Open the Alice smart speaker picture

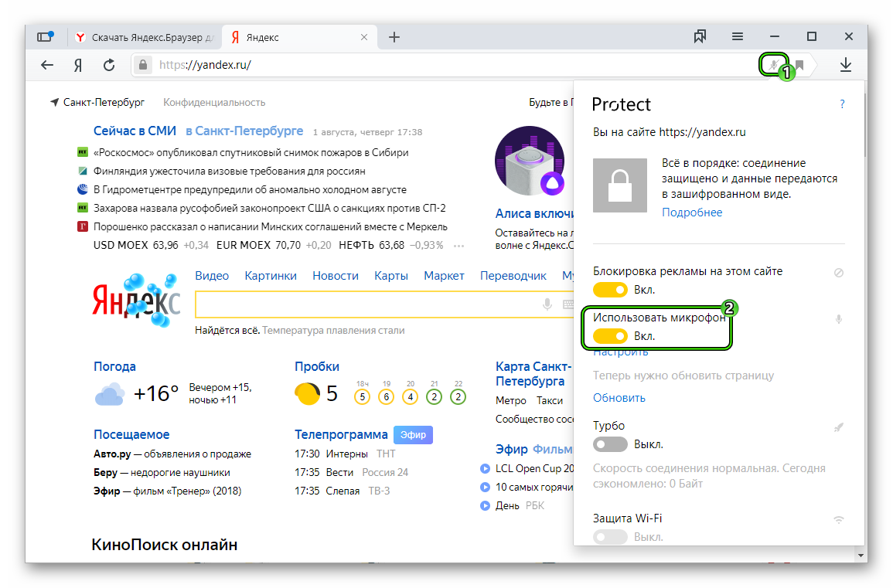click(530, 161)
